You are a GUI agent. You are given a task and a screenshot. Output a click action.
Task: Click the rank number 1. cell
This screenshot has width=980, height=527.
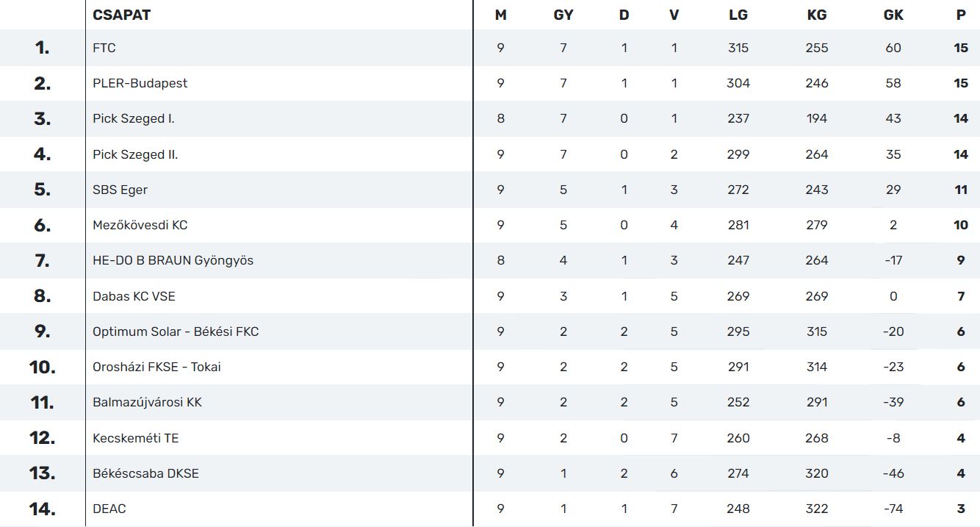coord(42,48)
